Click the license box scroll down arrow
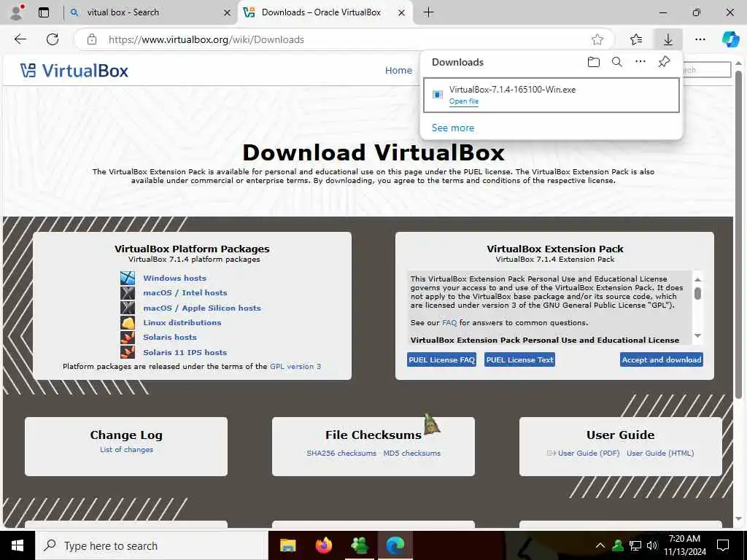This screenshot has height=560, width=747. click(697, 335)
